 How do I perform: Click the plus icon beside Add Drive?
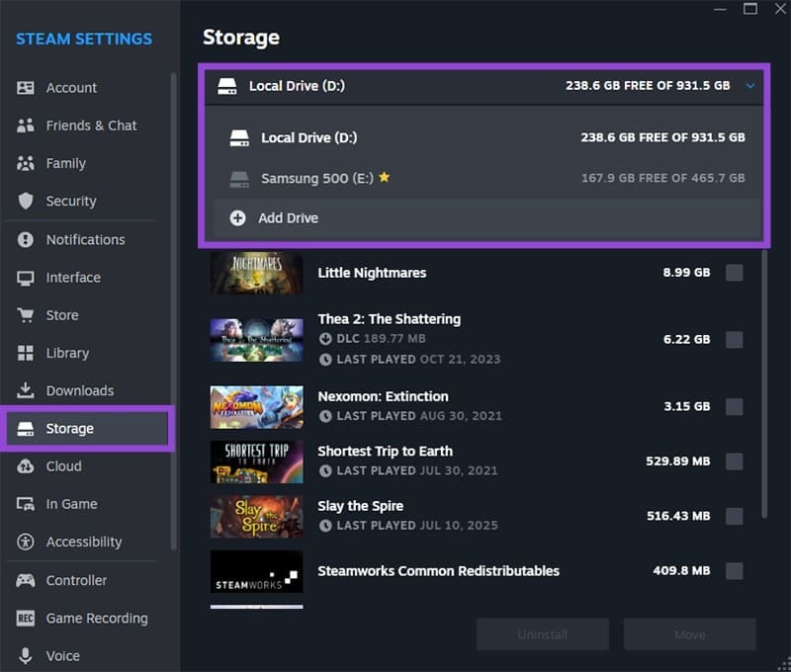237,217
